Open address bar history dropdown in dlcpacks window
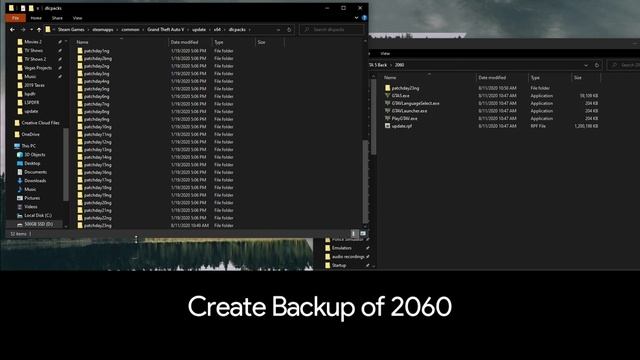640x360 pixels. click(x=278, y=29)
